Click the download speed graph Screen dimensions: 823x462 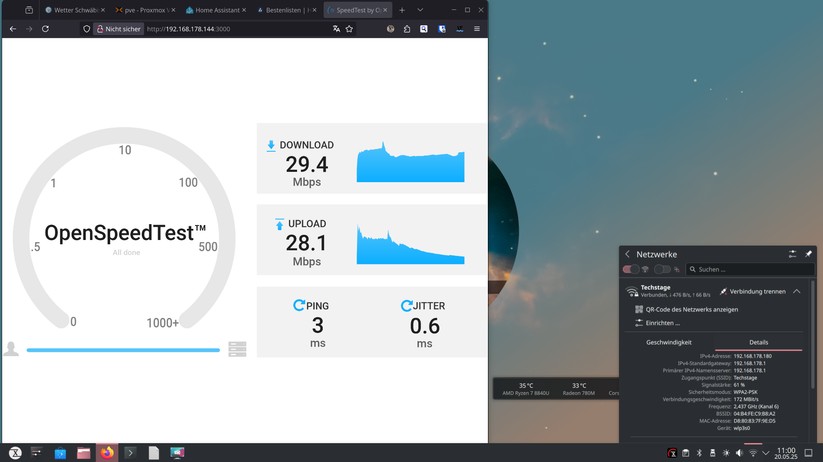pos(410,162)
